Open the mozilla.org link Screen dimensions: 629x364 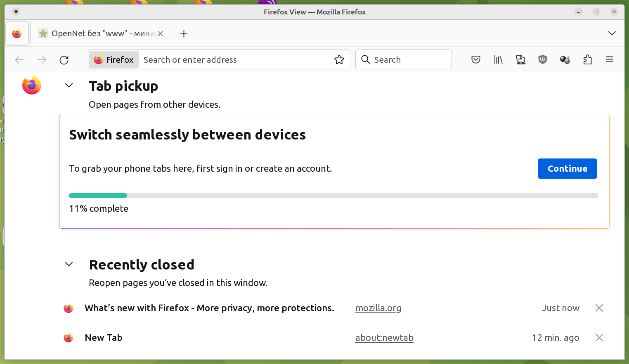click(378, 308)
